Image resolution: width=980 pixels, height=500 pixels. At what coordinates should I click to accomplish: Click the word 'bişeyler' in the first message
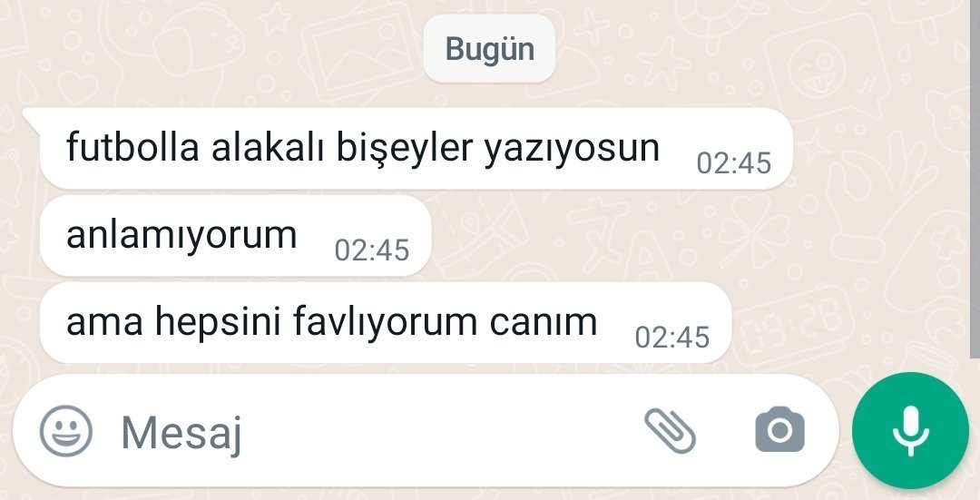(x=405, y=150)
